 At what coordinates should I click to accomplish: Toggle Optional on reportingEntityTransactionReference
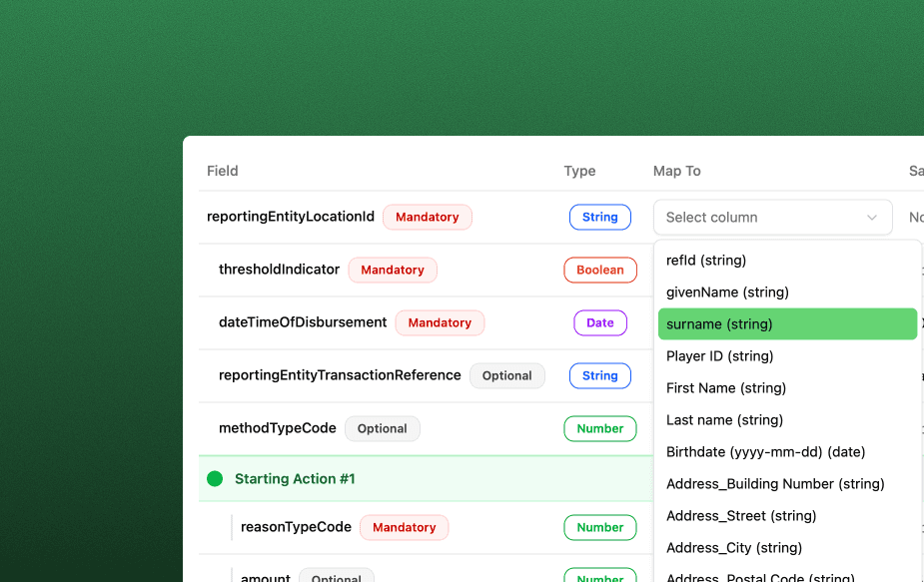tap(506, 375)
